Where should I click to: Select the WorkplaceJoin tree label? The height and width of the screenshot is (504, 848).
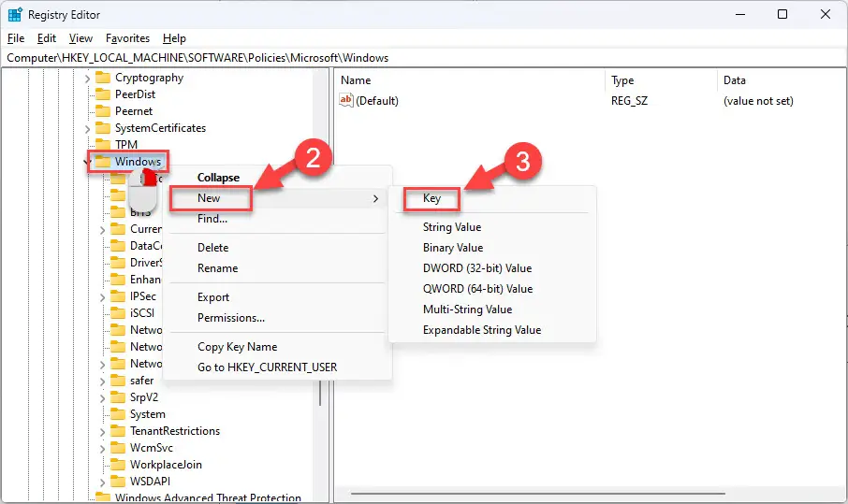coord(166,465)
